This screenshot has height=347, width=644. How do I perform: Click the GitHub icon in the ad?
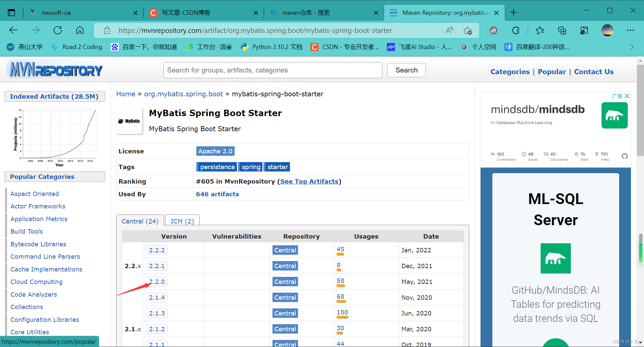pos(625,156)
